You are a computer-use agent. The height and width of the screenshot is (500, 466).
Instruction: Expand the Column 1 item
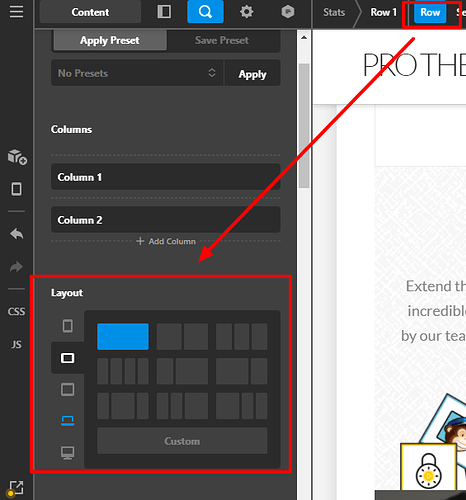click(x=166, y=177)
